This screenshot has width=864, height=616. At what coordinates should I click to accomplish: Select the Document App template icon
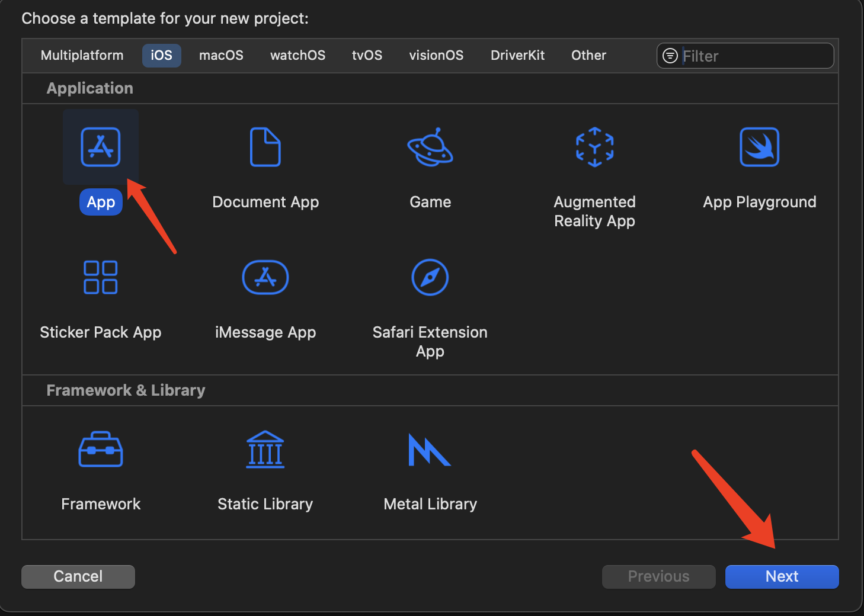click(265, 147)
